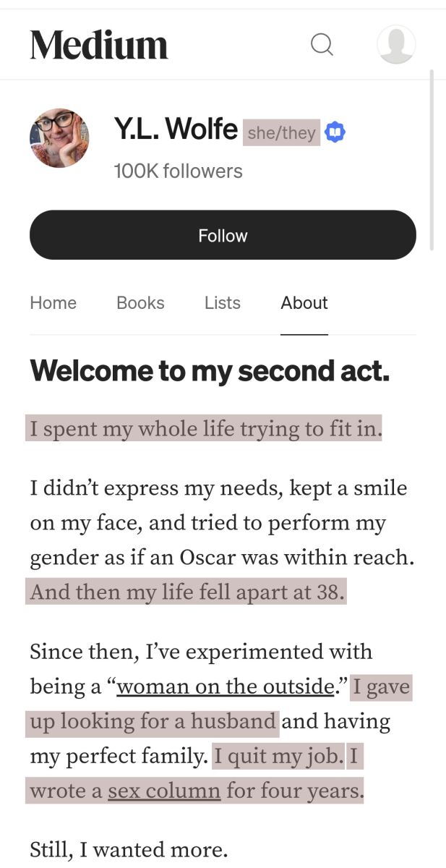Viewport: 446px width, 868px height.
Task: Click the Medium logo
Action: pyautogui.click(x=99, y=45)
